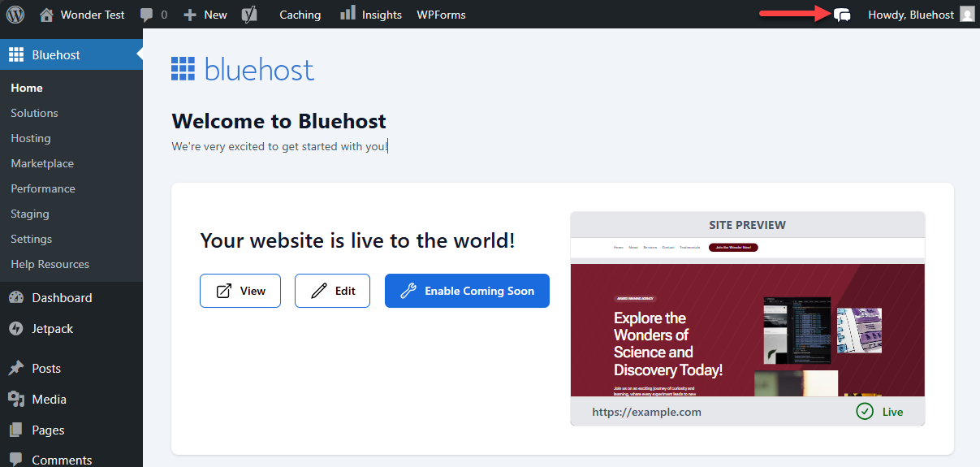
Task: Open the Yoast SEO icon in admin bar
Action: click(249, 15)
